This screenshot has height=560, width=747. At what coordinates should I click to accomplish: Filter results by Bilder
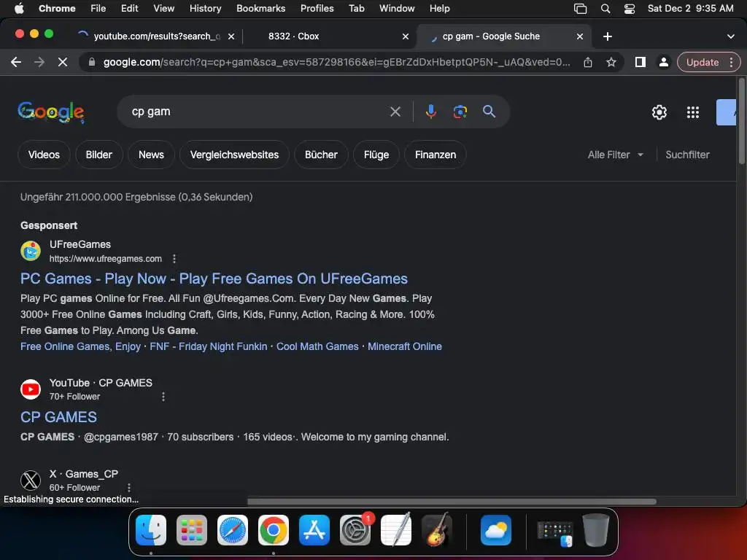(98, 155)
